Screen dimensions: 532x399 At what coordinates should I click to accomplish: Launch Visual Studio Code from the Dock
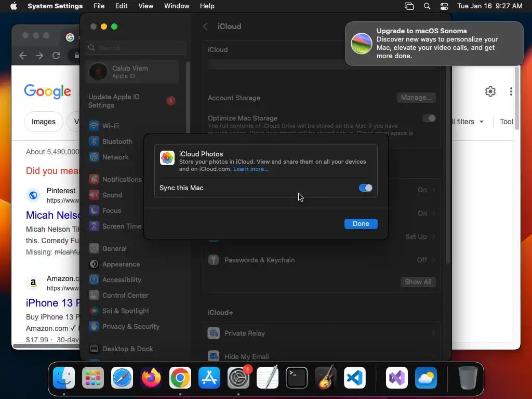pos(355,378)
